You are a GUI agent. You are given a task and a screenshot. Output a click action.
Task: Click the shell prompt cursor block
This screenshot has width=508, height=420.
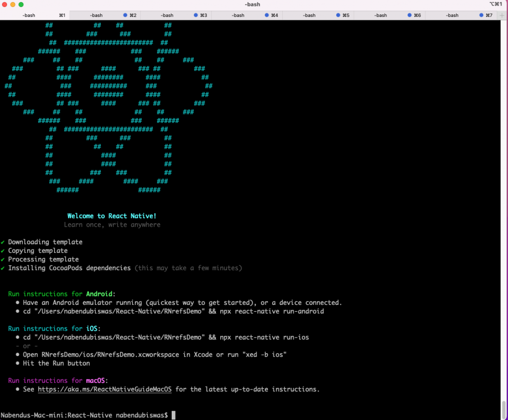[173, 415]
